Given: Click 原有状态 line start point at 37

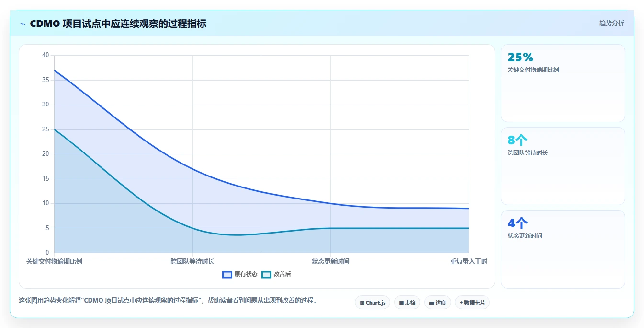Looking at the screenshot, I should coord(54,70).
